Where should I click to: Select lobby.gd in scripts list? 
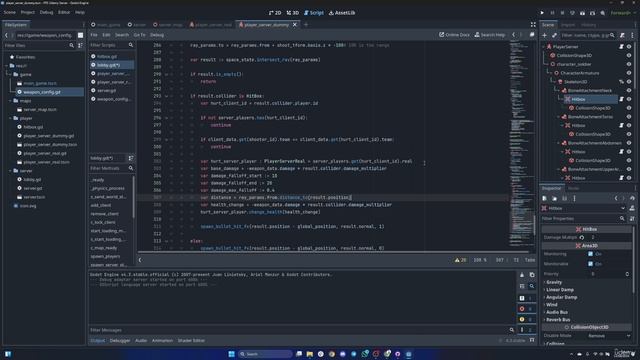click(112, 65)
